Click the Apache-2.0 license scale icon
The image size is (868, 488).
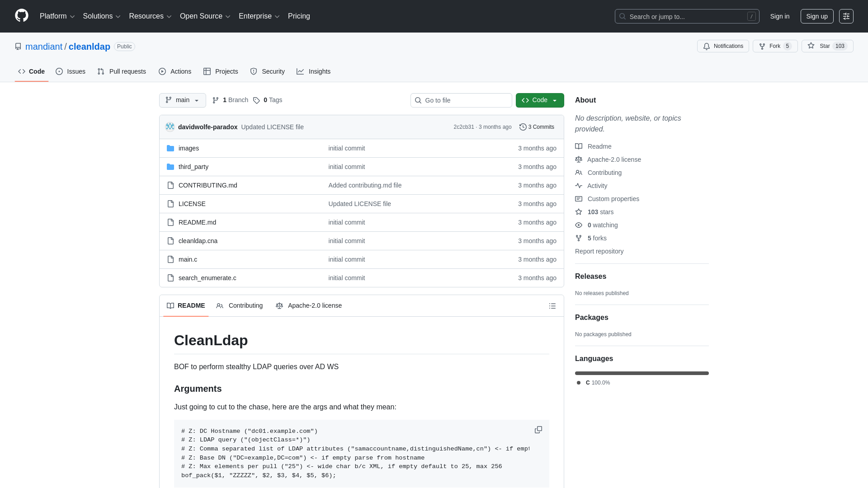pyautogui.click(x=579, y=160)
